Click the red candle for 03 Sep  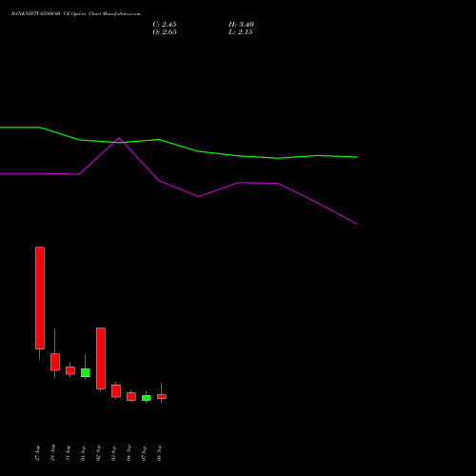[116, 390]
